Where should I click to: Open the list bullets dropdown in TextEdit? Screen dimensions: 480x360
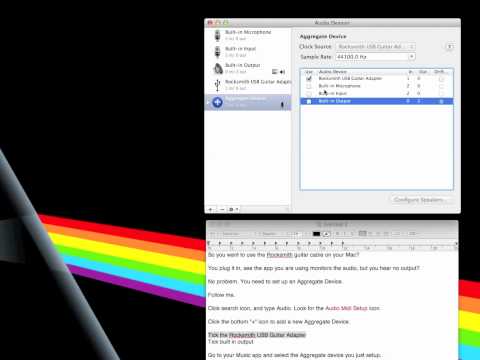(x=413, y=234)
